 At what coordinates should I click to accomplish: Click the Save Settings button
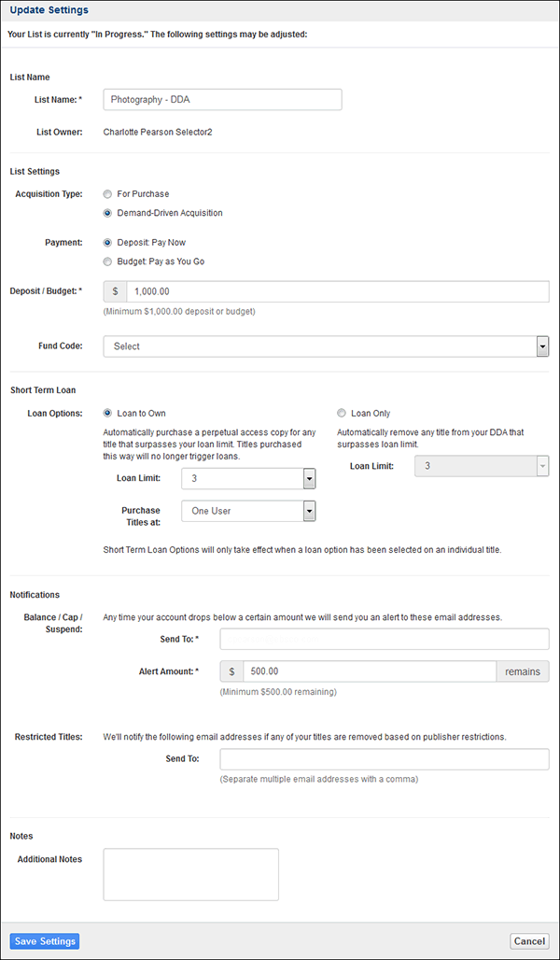click(x=45, y=941)
